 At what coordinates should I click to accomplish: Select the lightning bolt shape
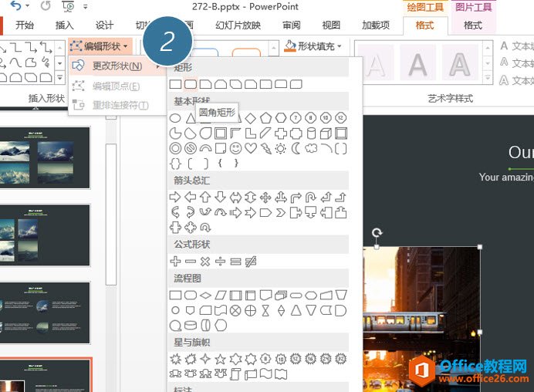coord(265,147)
